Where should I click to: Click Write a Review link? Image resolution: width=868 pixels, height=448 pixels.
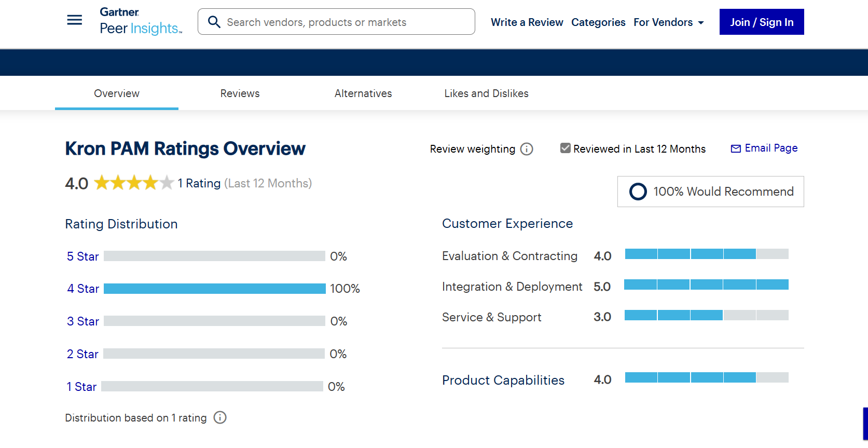527,22
